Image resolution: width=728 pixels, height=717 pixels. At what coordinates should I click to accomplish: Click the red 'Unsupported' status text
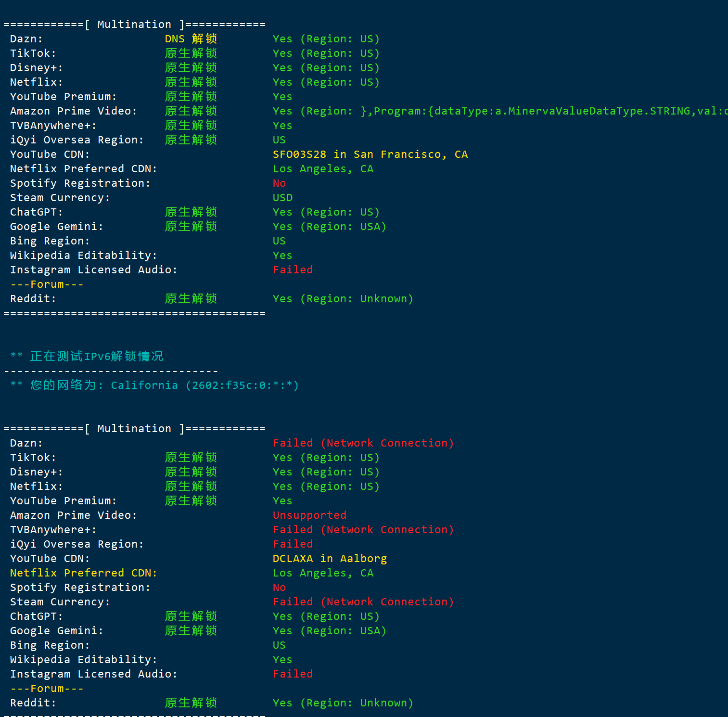pos(309,515)
